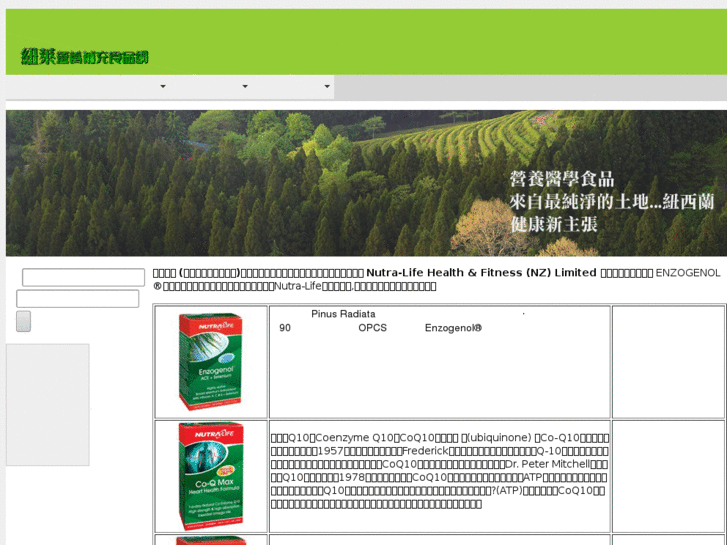This screenshot has width=727, height=545.
Task: Open the Co-Q Max product box image
Action: [x=211, y=476]
